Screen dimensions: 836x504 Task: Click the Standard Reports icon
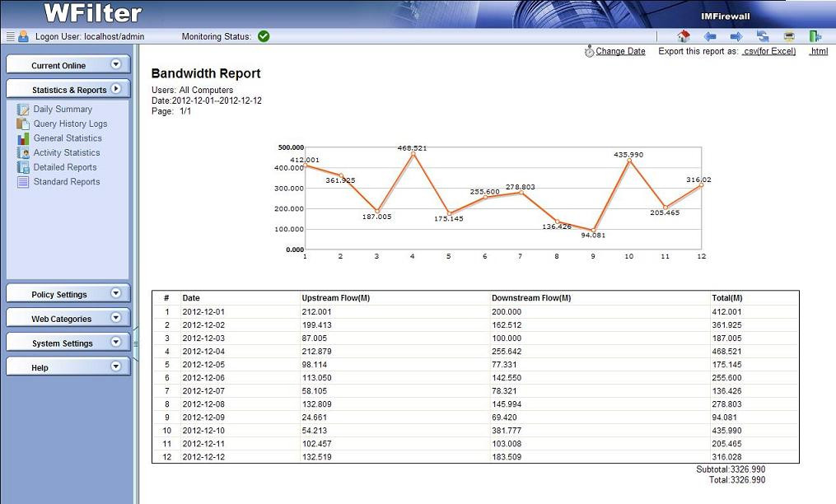pyautogui.click(x=23, y=182)
